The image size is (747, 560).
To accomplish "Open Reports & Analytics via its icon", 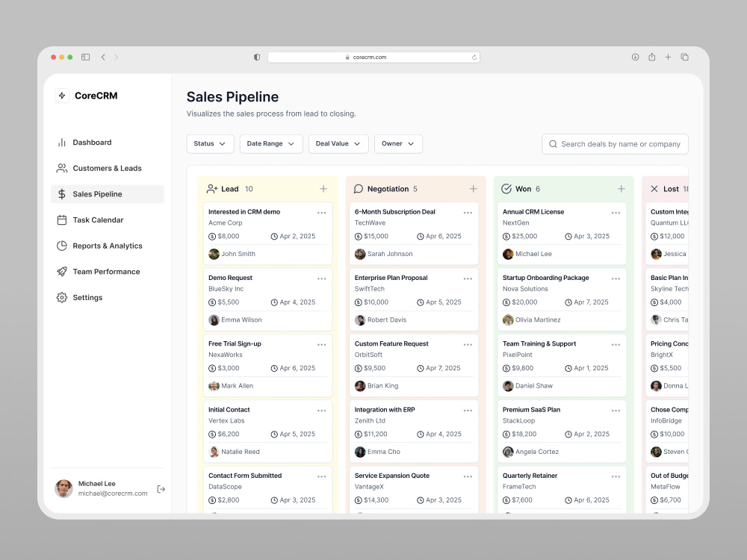I will [61, 246].
